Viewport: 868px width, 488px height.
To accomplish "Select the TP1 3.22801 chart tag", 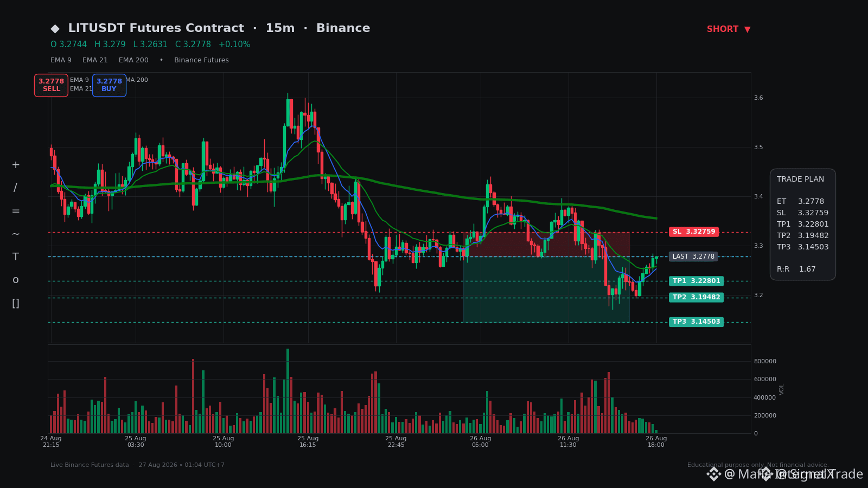I will pyautogui.click(x=696, y=281).
